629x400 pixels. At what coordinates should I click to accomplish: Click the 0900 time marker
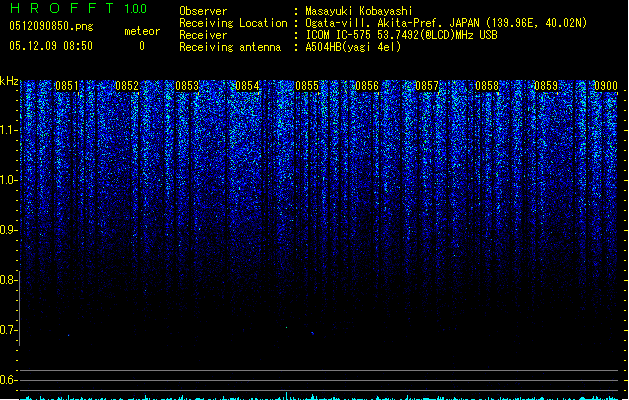[606, 86]
